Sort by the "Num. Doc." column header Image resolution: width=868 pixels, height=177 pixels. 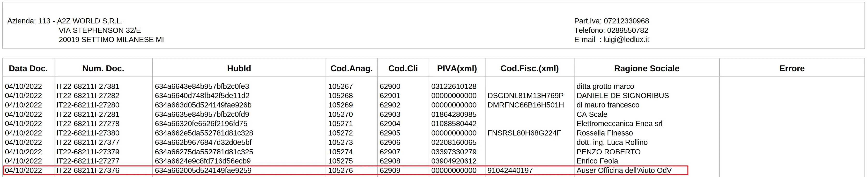(103, 68)
